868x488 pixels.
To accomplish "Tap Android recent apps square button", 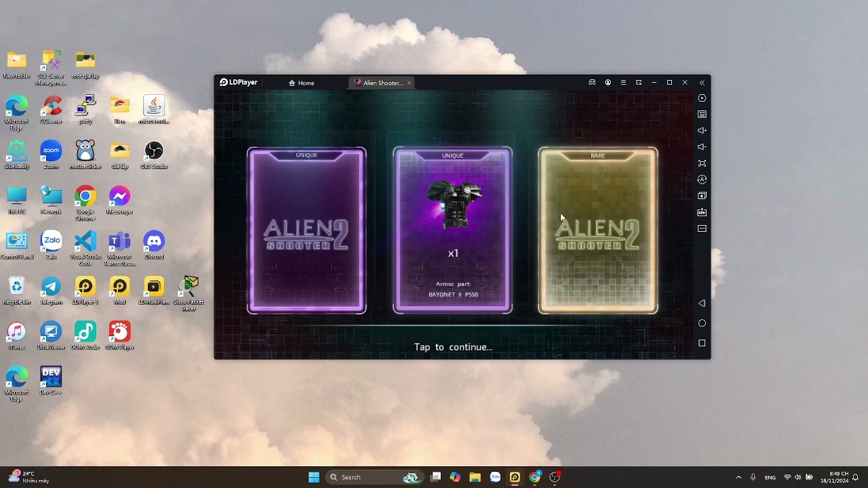I will coord(702,343).
